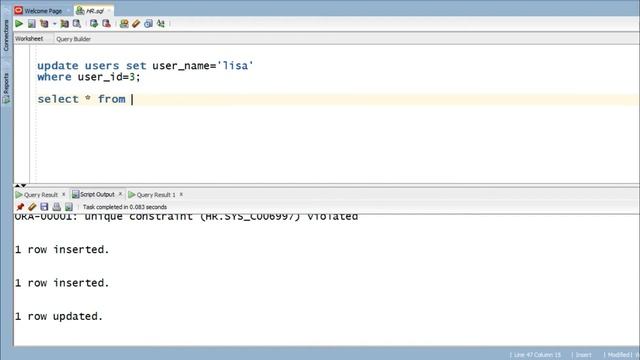The width and height of the screenshot is (640, 360).
Task: Close the Query Result tab
Action: pyautogui.click(x=64, y=194)
